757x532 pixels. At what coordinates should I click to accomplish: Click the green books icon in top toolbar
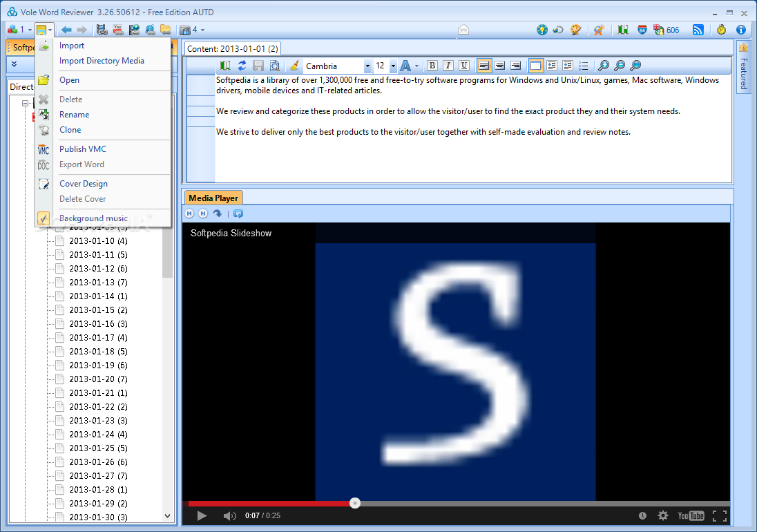click(623, 30)
